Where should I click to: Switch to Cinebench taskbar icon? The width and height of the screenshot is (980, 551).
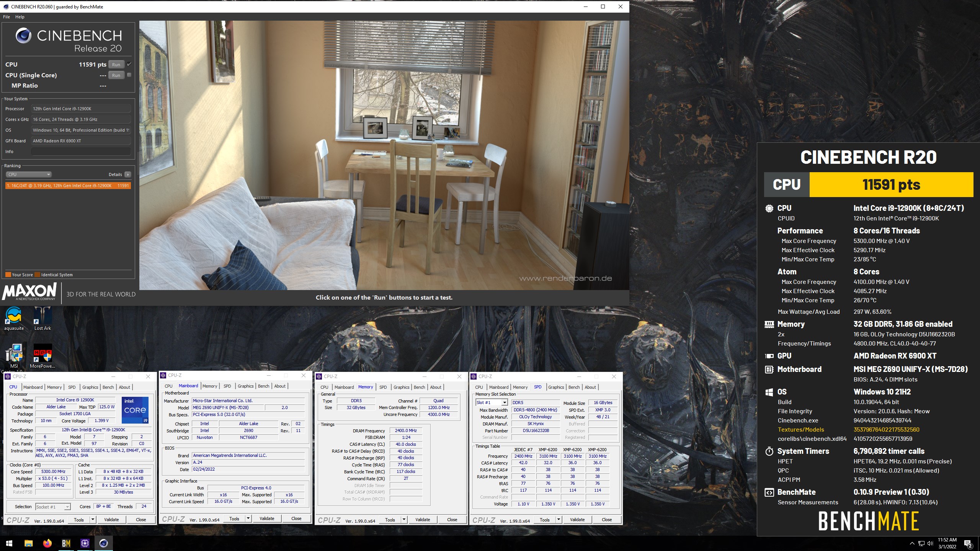tap(103, 543)
